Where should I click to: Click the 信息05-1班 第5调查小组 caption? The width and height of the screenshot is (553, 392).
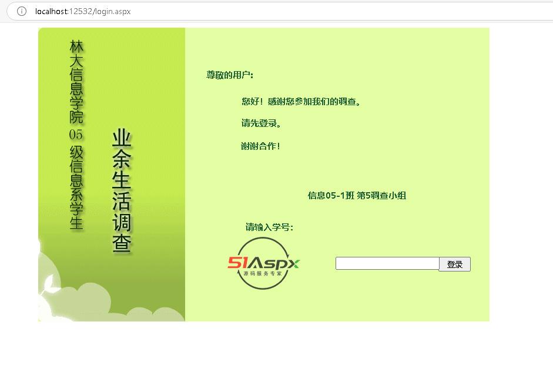[x=357, y=196]
